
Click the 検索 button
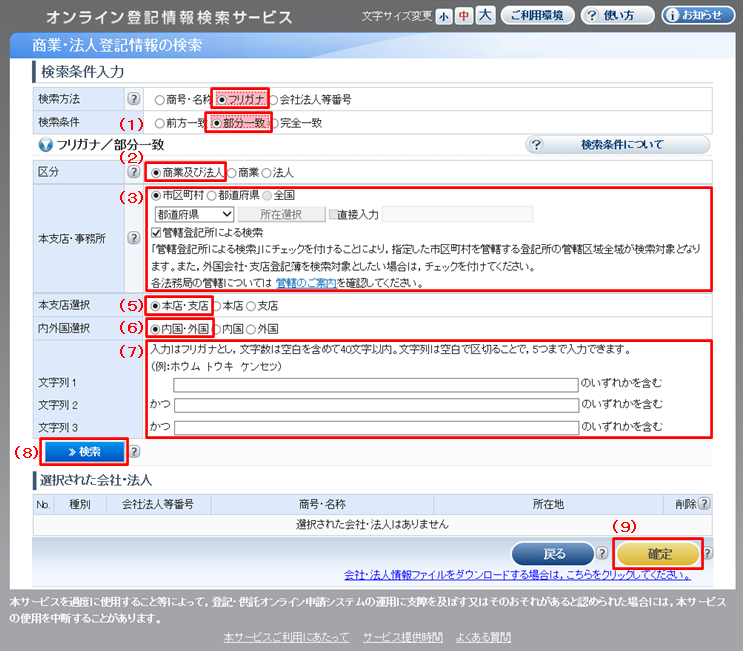tap(84, 451)
